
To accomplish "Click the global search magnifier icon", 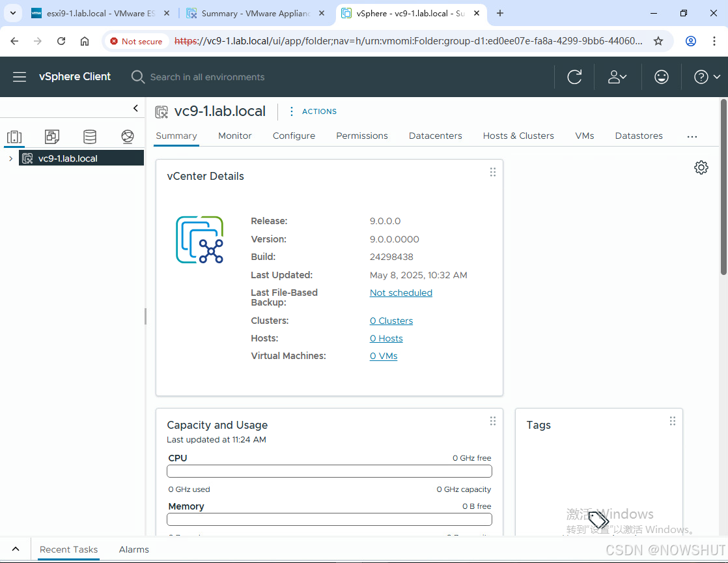I will (137, 77).
